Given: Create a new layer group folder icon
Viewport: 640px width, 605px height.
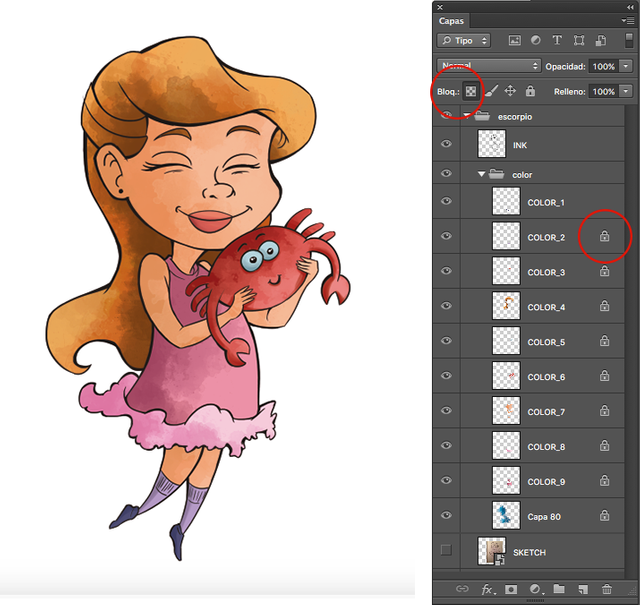Looking at the screenshot, I should pos(559,590).
